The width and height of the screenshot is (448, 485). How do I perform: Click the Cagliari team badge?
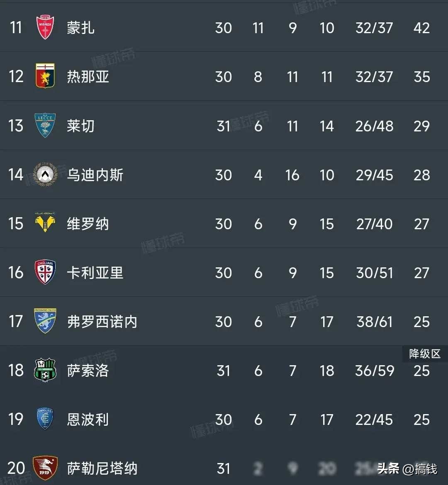tap(45, 272)
